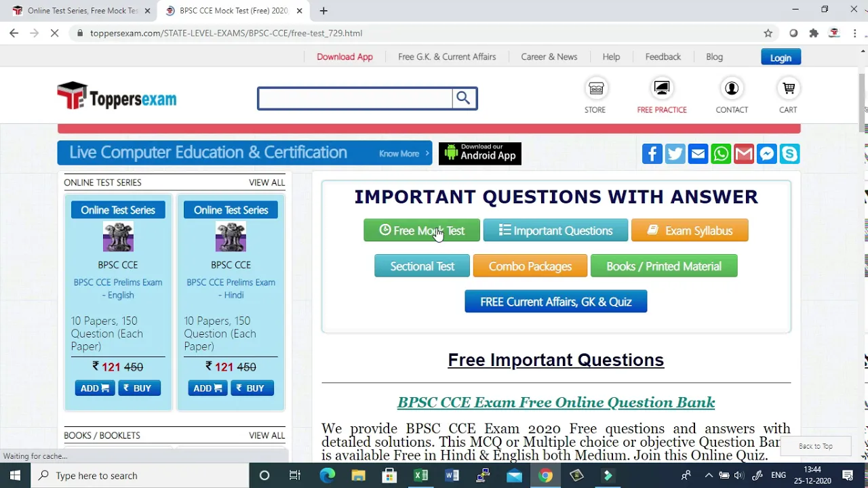Viewport: 868px width, 488px height.
Task: Share on Skype icon
Action: coord(790,154)
